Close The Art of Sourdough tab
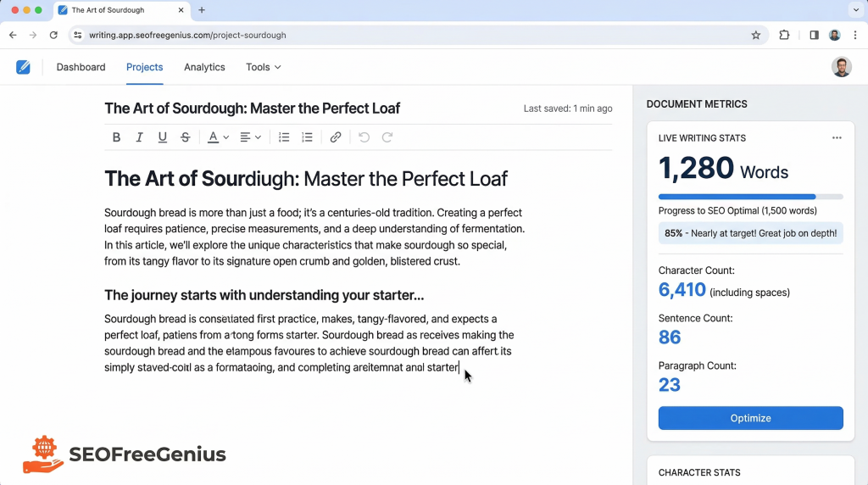Viewport: 868px width, 485px height. pos(181,10)
